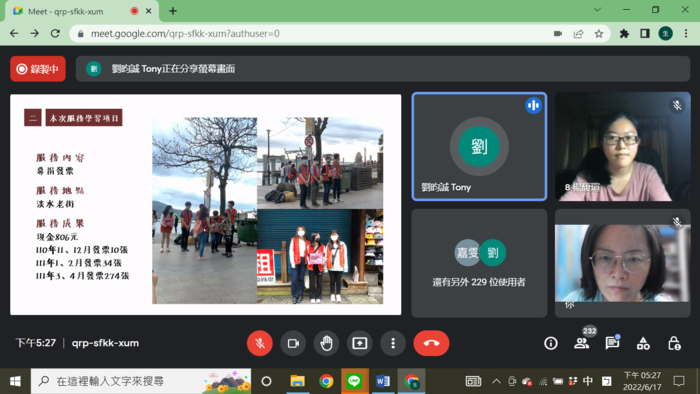Open the activities shapes icon
The width and height of the screenshot is (700, 394).
[643, 343]
